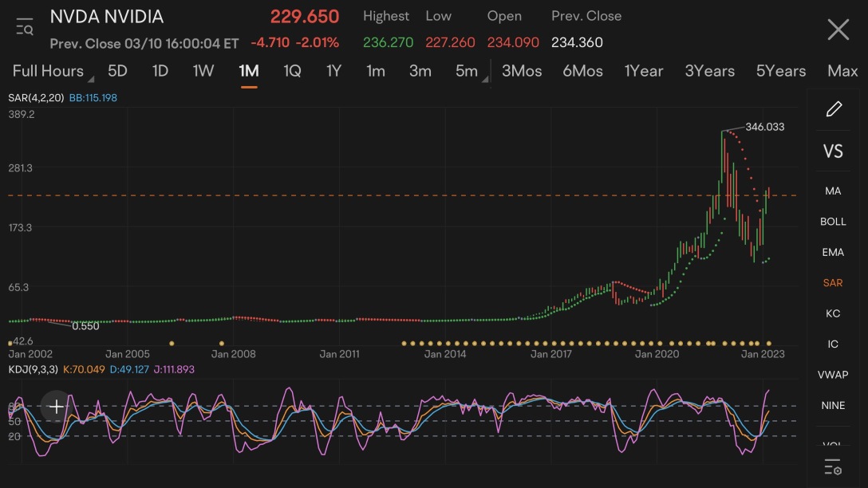Click the Highest value 236.270

tap(388, 42)
